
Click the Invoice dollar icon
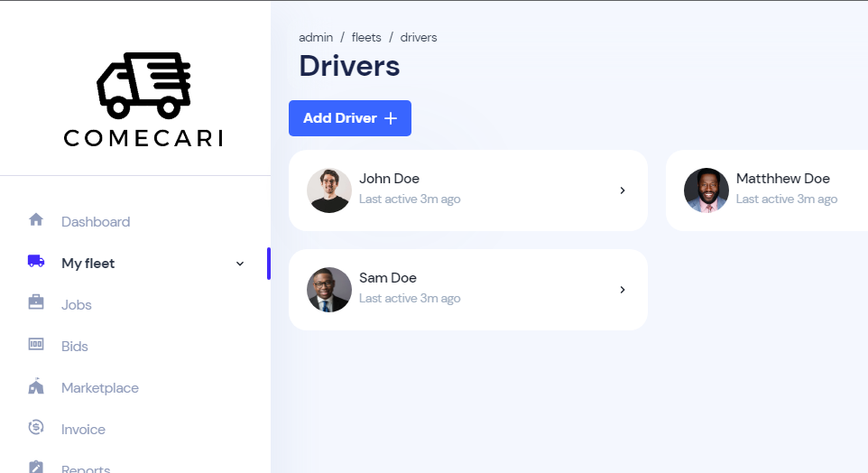[x=36, y=427]
